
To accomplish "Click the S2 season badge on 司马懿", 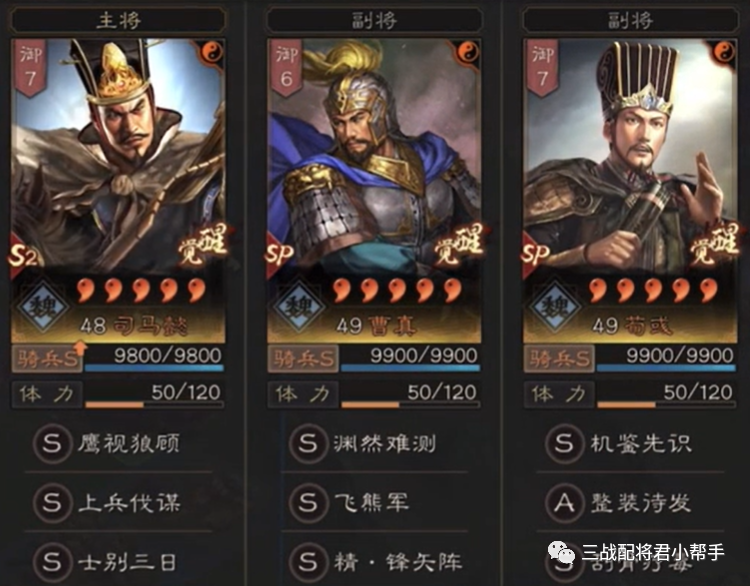I will click(x=23, y=256).
